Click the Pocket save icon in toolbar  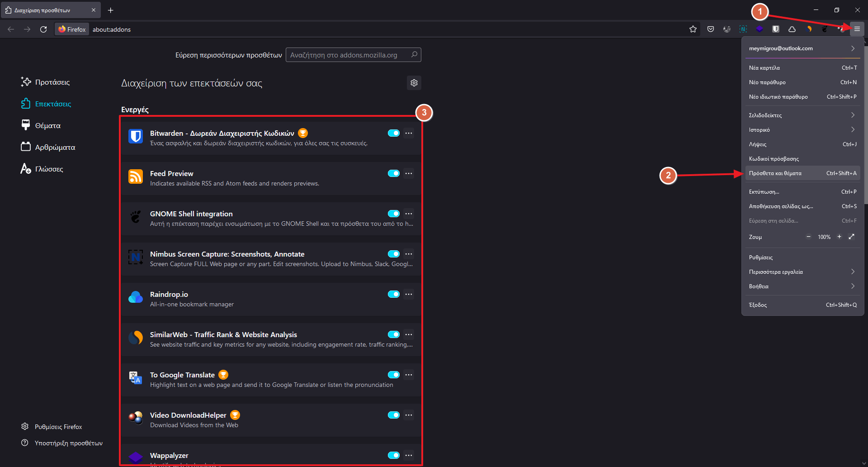711,29
